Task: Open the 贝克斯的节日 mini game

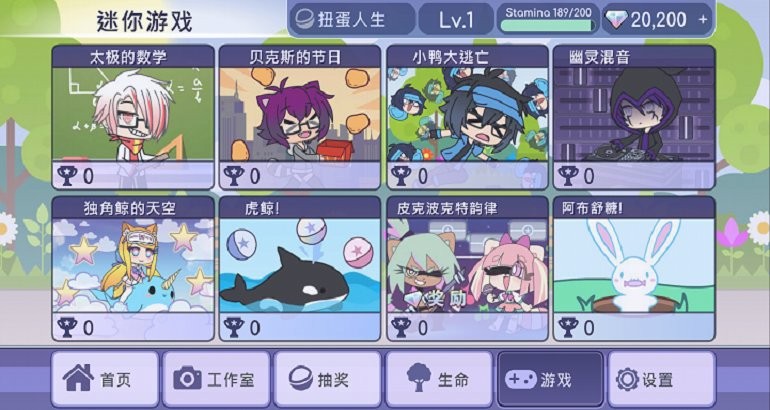Action: pos(300,117)
